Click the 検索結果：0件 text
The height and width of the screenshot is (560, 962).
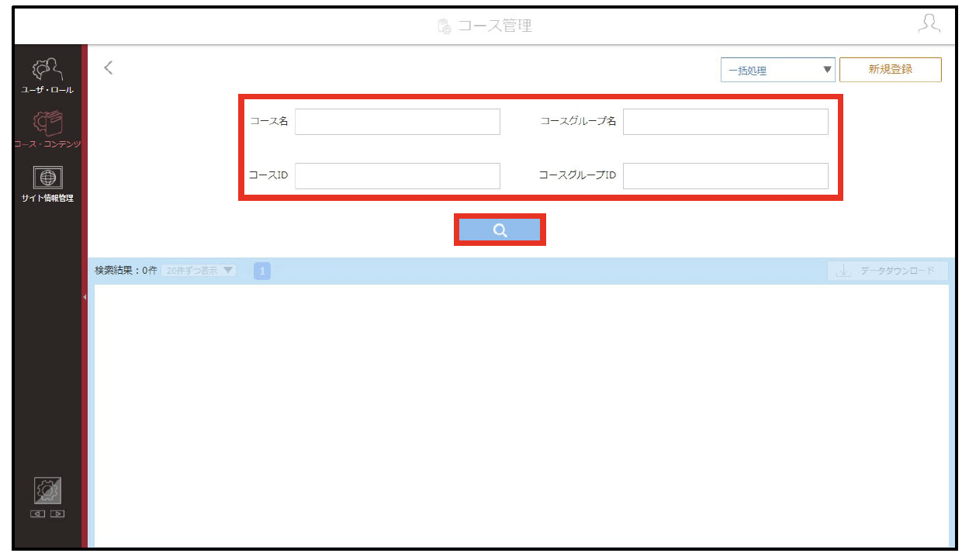pos(126,271)
